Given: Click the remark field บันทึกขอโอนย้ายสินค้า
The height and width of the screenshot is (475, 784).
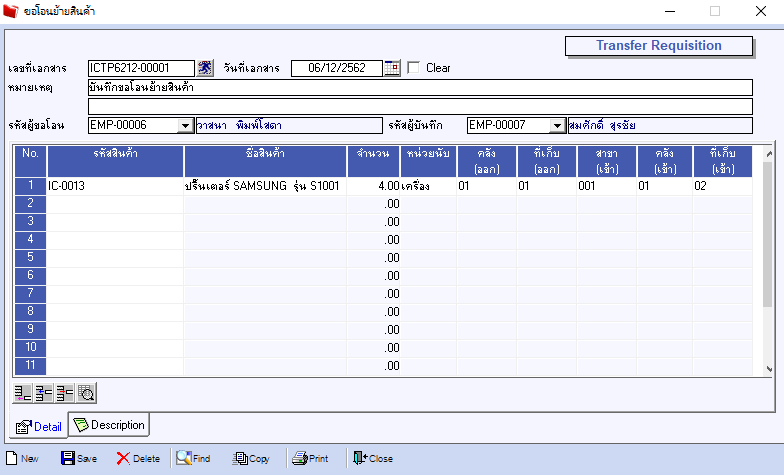Looking at the screenshot, I should [x=420, y=88].
